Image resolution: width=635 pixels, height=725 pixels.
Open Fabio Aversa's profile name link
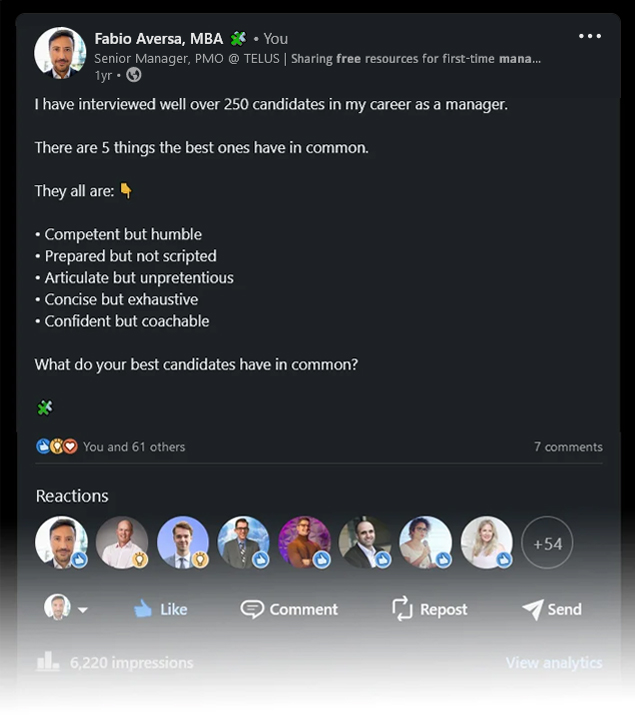158,39
